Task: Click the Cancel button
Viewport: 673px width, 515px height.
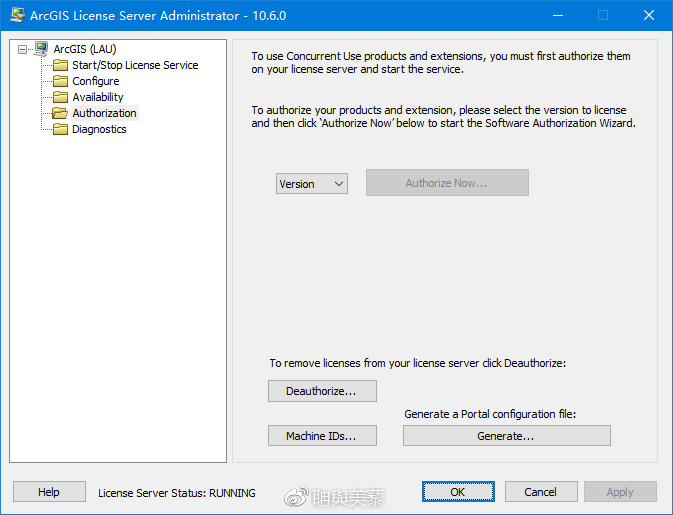Action: pos(541,492)
